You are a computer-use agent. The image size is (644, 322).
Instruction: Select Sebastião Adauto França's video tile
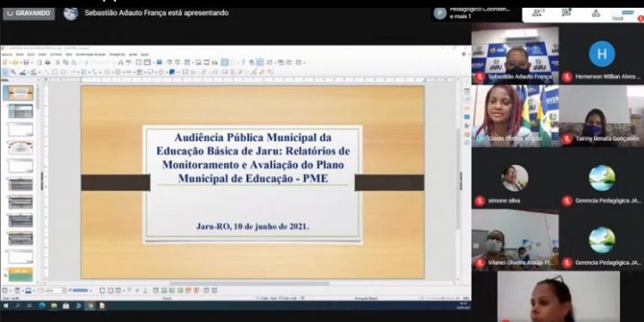pos(515,55)
